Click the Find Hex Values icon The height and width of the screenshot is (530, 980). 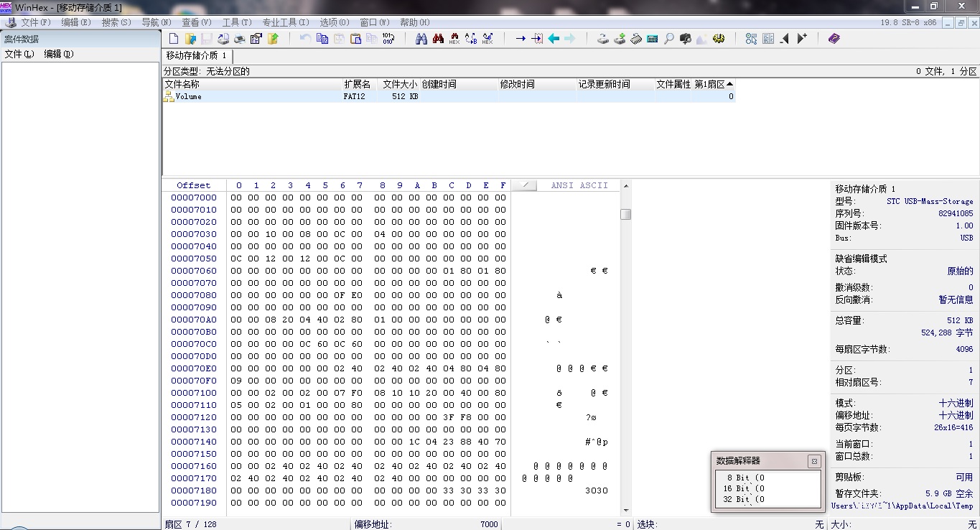click(x=454, y=39)
